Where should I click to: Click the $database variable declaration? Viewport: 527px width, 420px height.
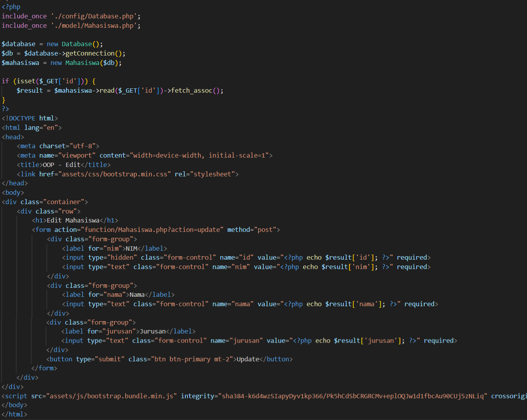pos(18,44)
